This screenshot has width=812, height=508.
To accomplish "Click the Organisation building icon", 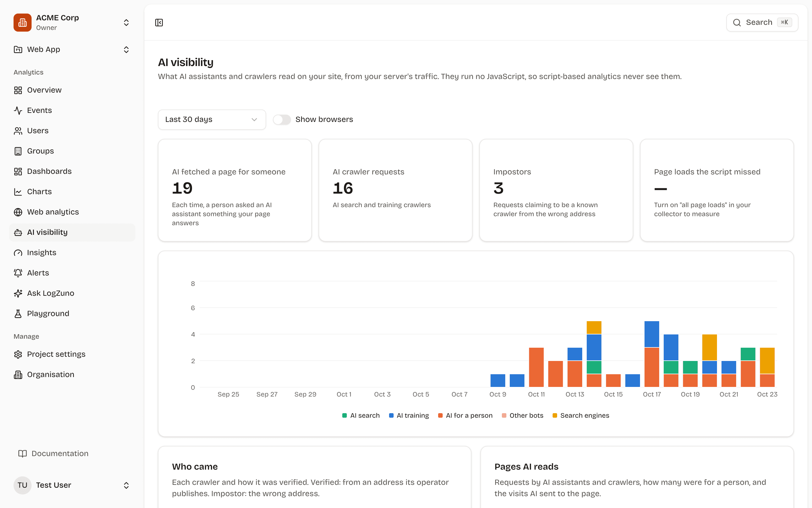I will [x=18, y=375].
